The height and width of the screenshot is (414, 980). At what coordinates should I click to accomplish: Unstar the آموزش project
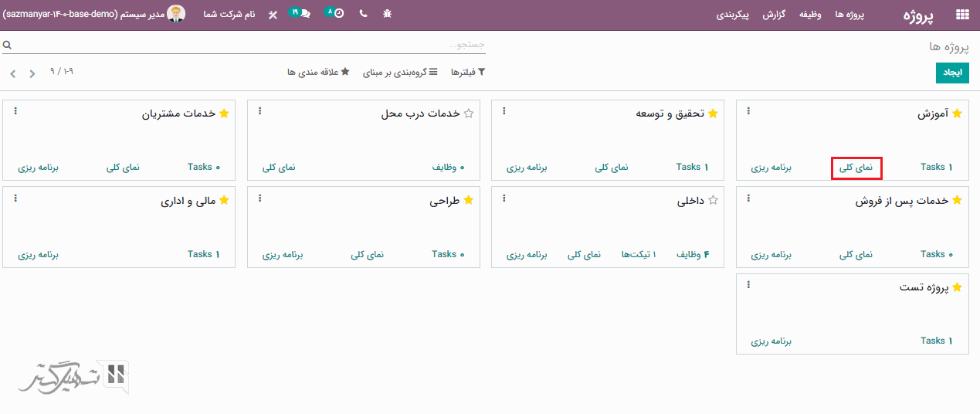(x=957, y=114)
